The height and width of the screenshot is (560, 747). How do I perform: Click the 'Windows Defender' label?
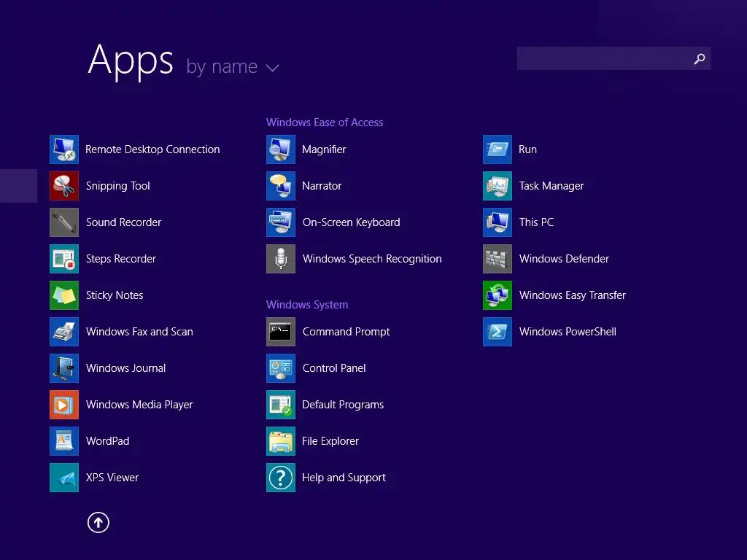[564, 259]
